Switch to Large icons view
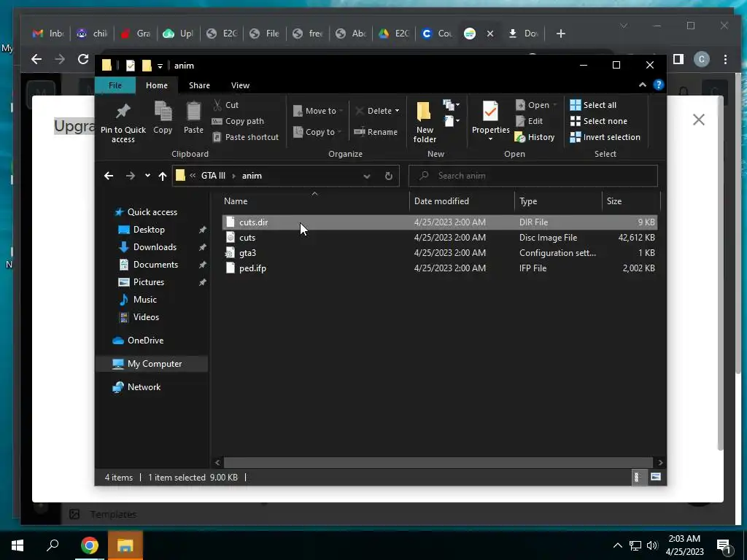The width and height of the screenshot is (747, 560). point(656,477)
